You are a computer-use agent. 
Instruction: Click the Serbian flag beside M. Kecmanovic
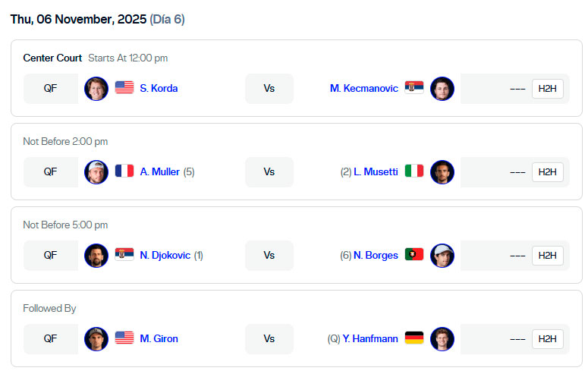(413, 89)
